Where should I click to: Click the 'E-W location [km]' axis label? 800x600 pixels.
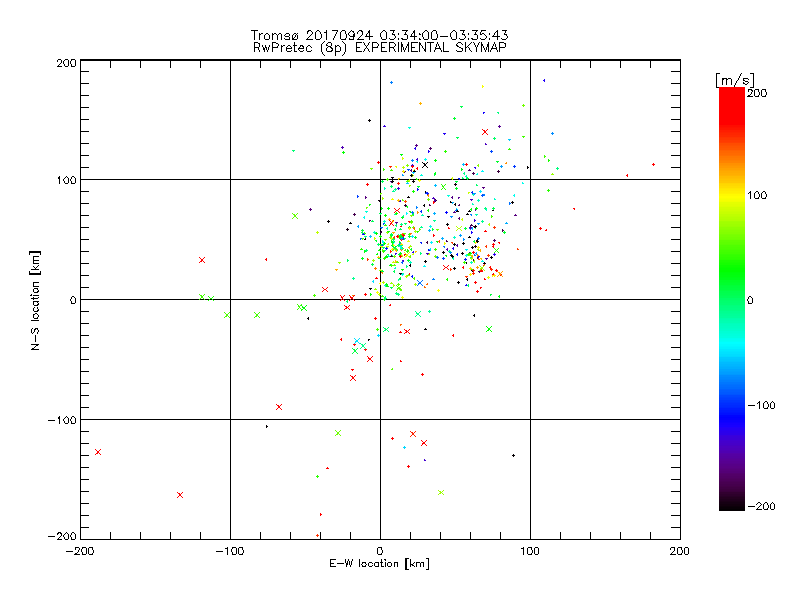[379, 564]
